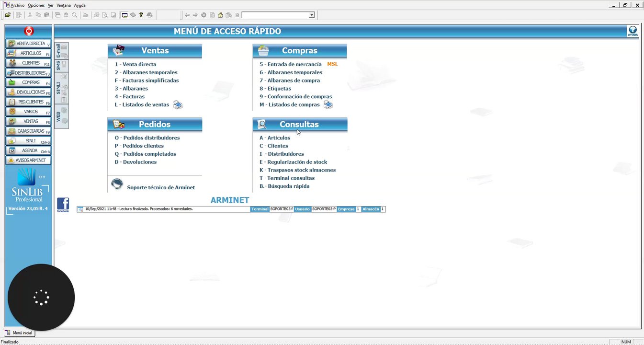644x345 pixels.
Task: Click the printer icon beside Listados de ventas
Action: 178,105
